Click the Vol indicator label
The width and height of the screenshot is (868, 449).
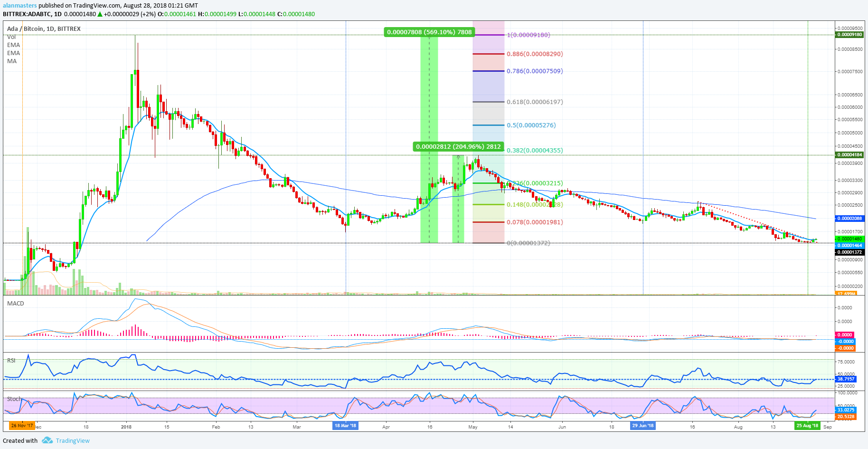tap(11, 37)
